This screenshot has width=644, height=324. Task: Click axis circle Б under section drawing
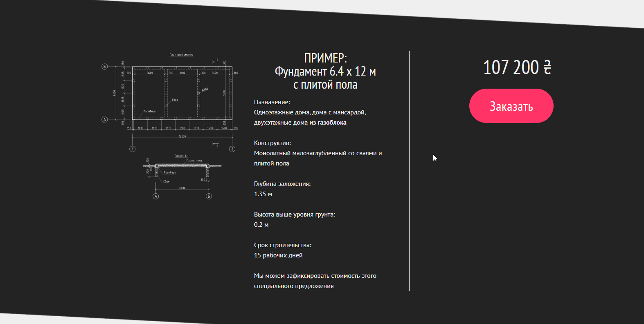[x=209, y=197]
